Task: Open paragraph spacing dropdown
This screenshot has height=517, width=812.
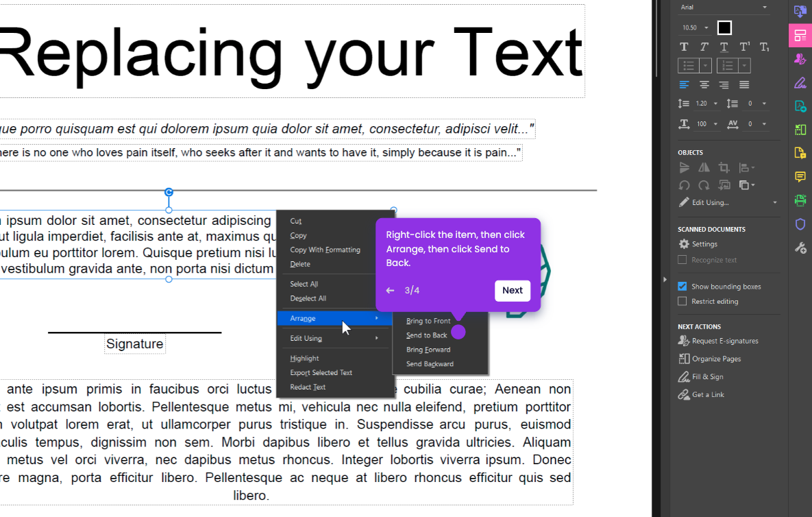Action: [x=764, y=104]
